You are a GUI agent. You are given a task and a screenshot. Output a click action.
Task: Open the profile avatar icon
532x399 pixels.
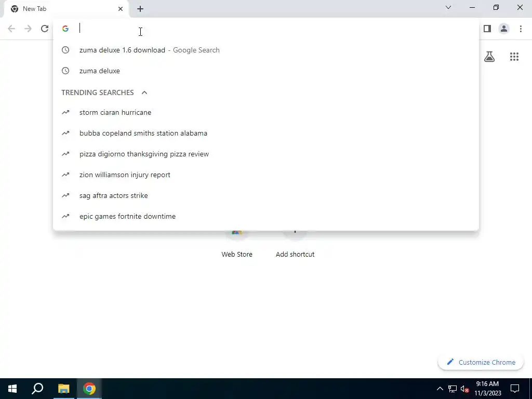504,29
